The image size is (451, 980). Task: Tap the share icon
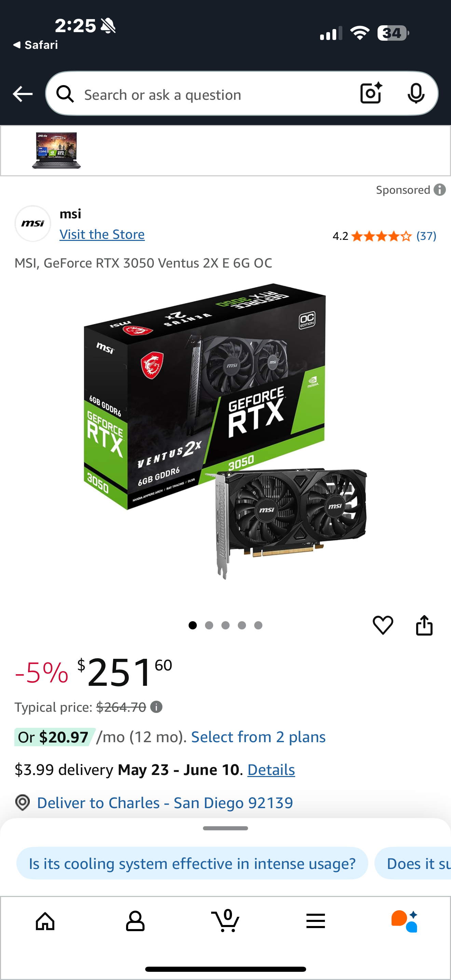click(x=424, y=625)
